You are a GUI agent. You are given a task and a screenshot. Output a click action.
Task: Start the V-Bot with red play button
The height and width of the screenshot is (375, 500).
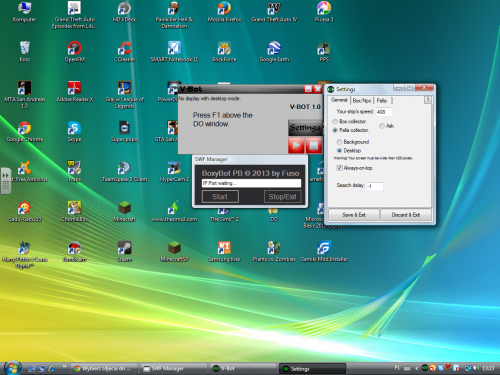tap(296, 145)
